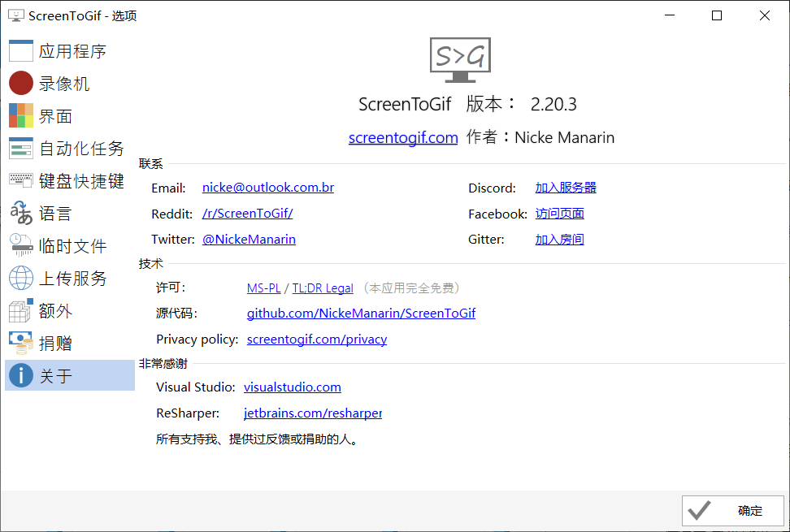Click the gray text 本应用完全免费

tap(411, 288)
